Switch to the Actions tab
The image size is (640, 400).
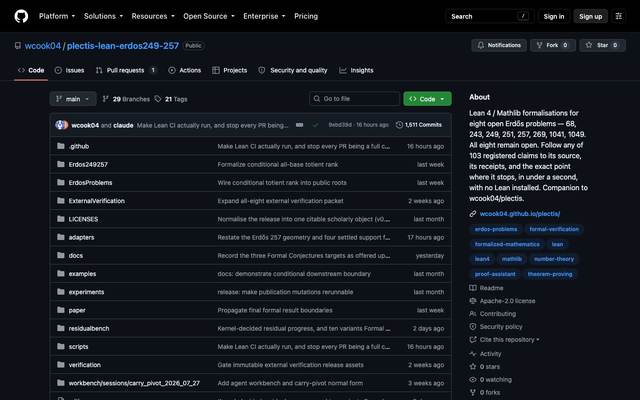coord(184,70)
